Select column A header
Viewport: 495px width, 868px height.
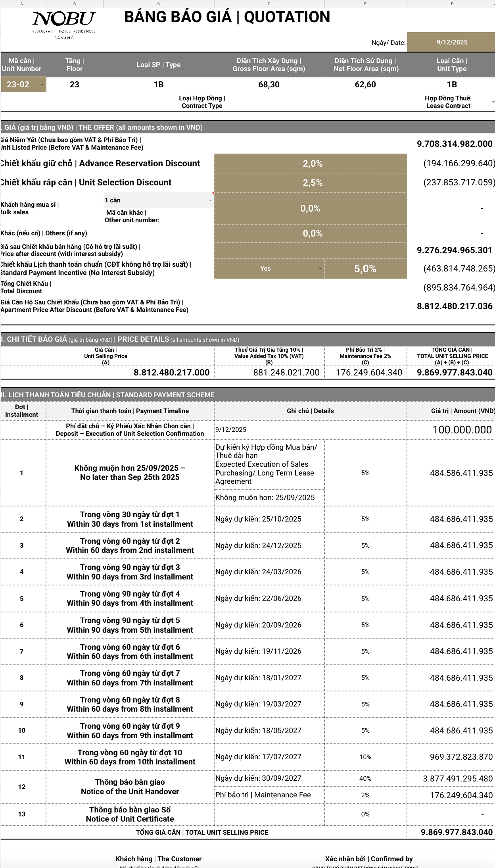pos(22,4)
